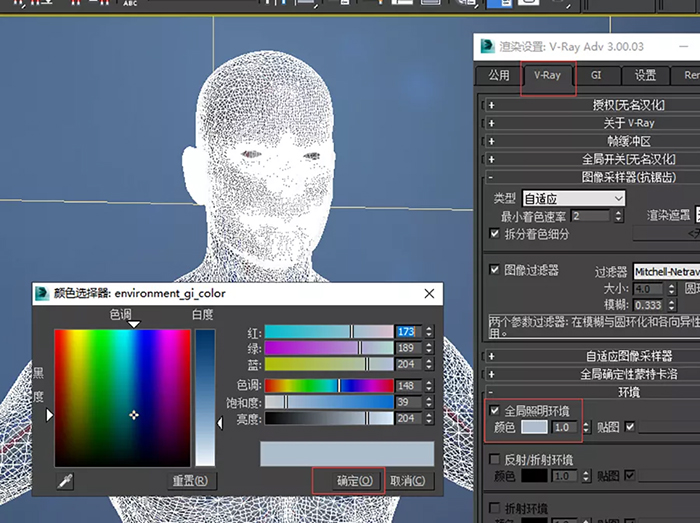700x523 pixels.
Task: Click the whiteness (白度) vertical strip
Action: pos(205,398)
